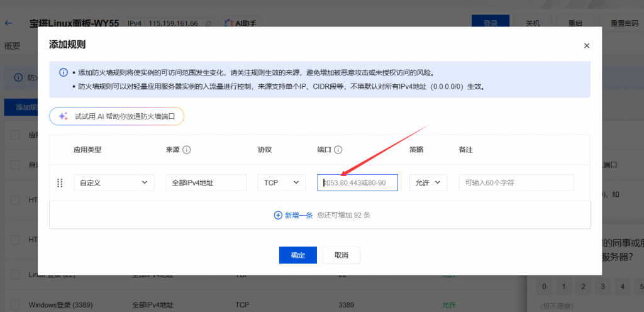
Task: Click the IP address 115.159.161.66
Action: tap(174, 23)
